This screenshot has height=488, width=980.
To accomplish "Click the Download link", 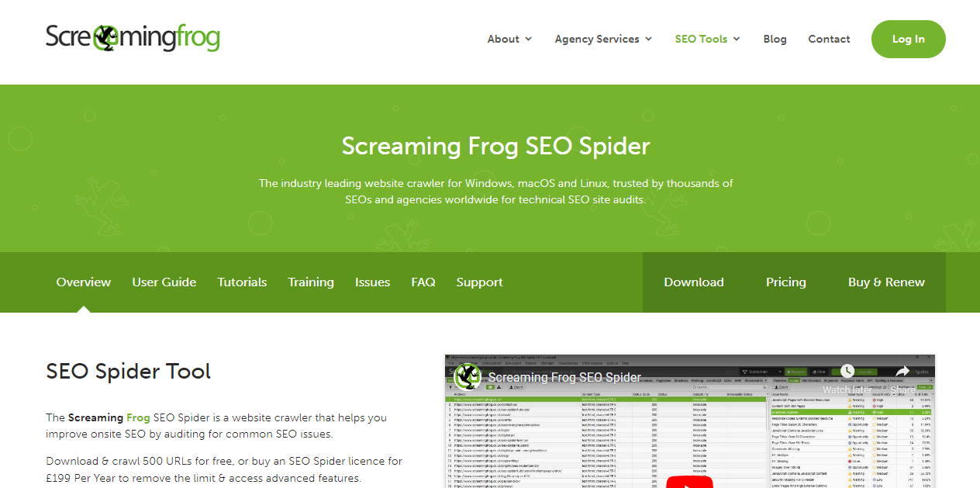I will pyautogui.click(x=694, y=282).
